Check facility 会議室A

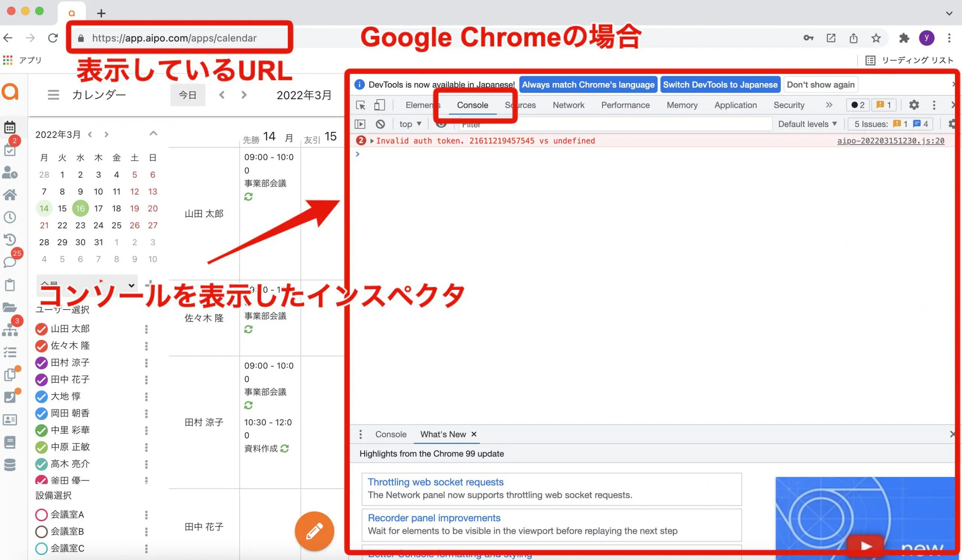point(41,515)
